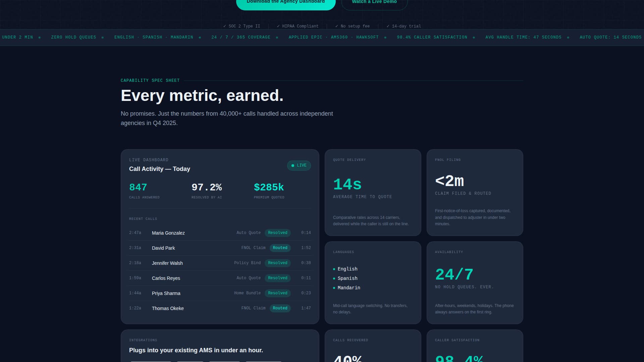Click the FNOL FILING card label

[448, 160]
